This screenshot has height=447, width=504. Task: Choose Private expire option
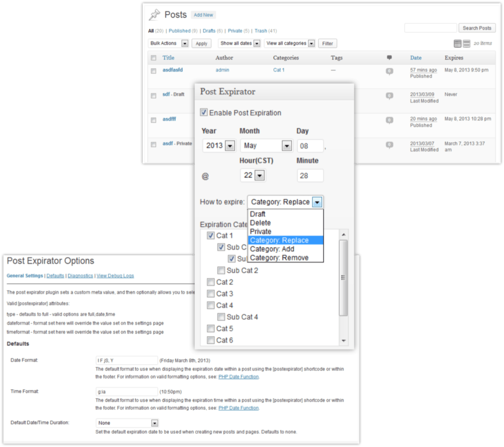[x=286, y=231]
